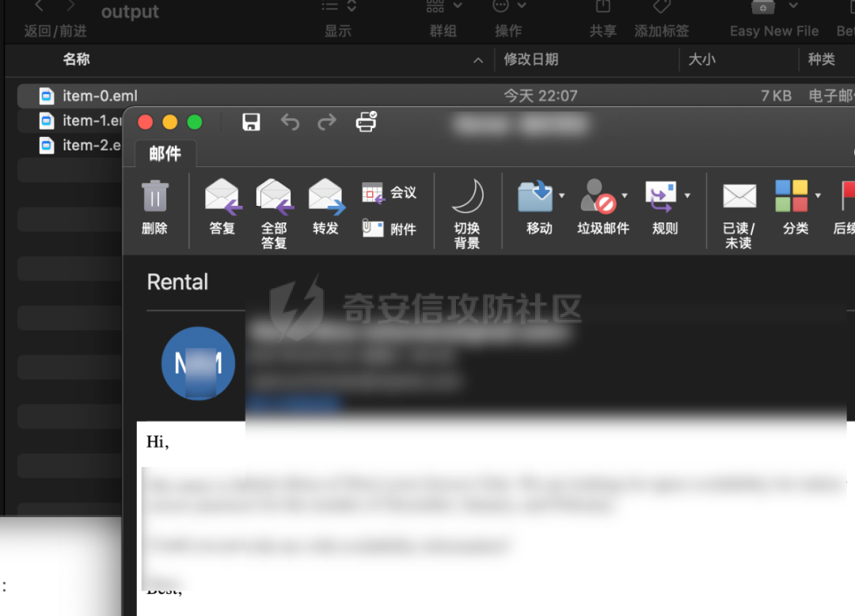Expand the 移动 folder dropdown arrow
The image size is (855, 616).
tap(561, 196)
